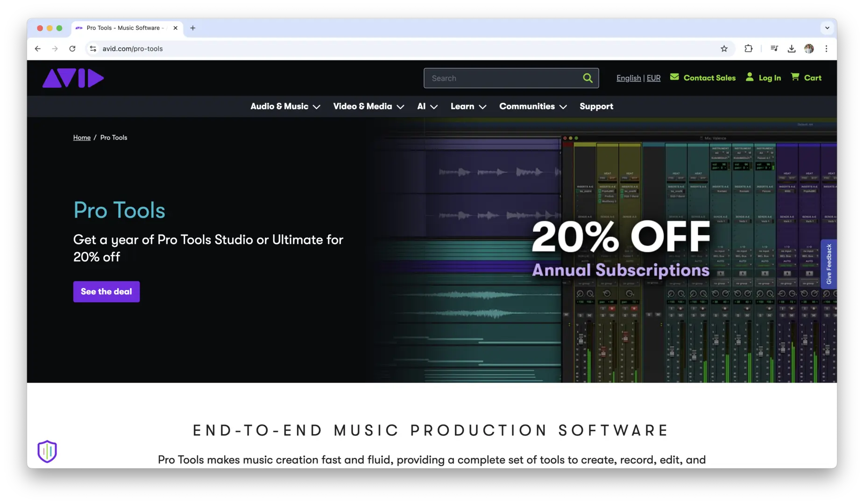View site information icon in address bar
Screen dimensions: 864x504
click(x=93, y=49)
